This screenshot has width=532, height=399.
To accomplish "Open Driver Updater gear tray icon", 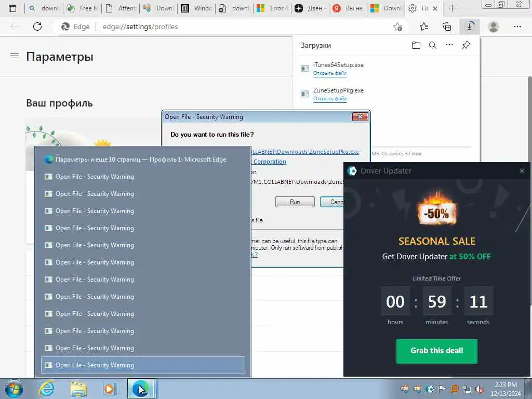I will pos(430,389).
